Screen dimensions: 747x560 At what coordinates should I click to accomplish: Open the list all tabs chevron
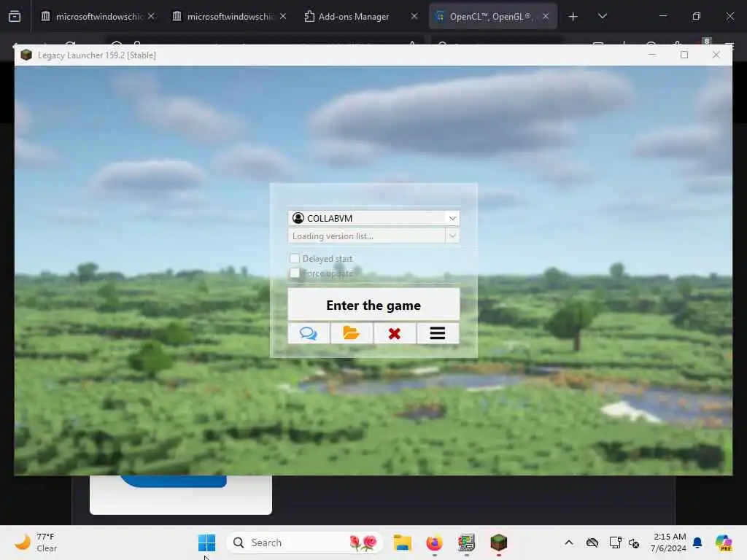(602, 17)
